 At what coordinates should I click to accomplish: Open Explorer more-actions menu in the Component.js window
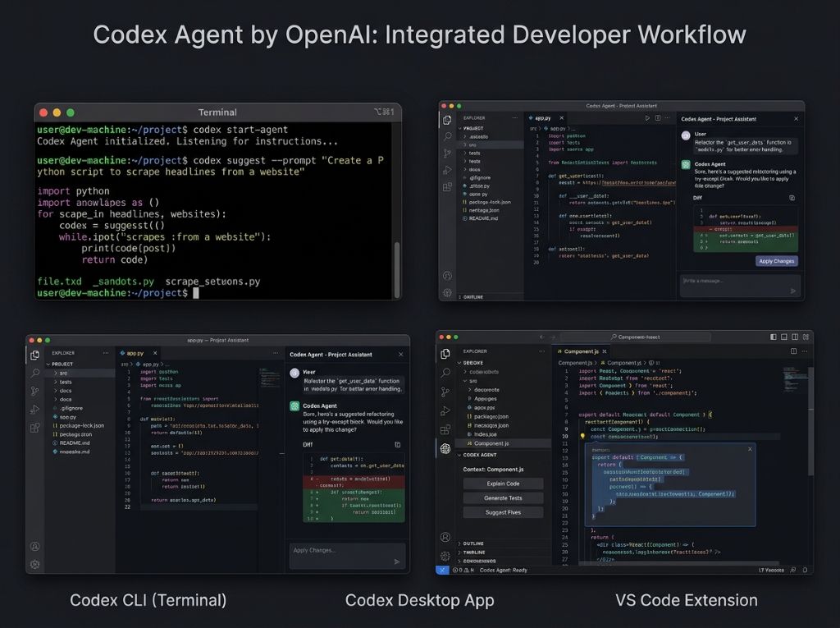[x=541, y=351]
